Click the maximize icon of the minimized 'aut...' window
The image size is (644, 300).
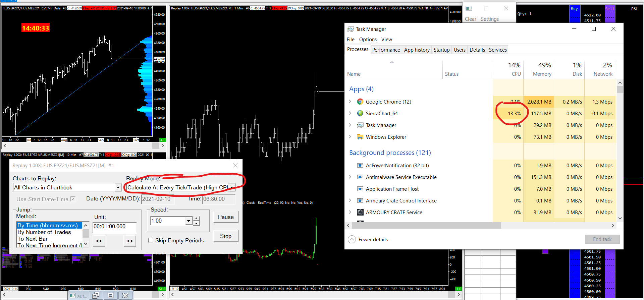(110, 295)
